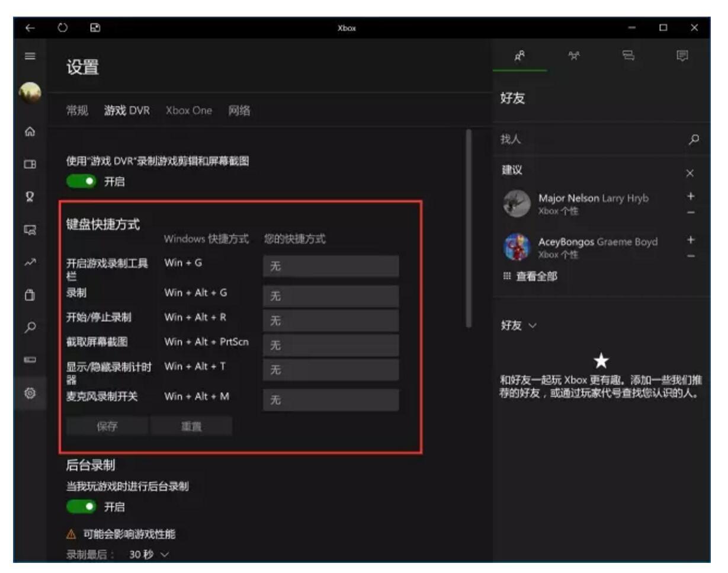Switch to Activity alerts icon tab
Screen dimensions: 728x573
point(682,56)
